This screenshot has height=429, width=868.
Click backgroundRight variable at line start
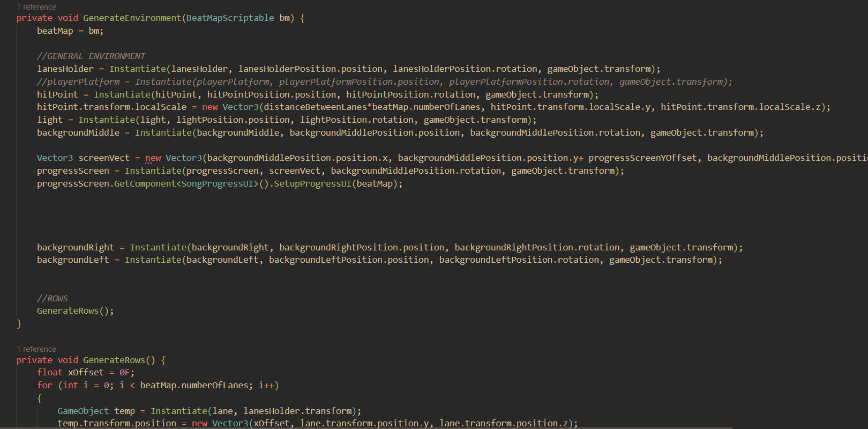click(x=75, y=248)
